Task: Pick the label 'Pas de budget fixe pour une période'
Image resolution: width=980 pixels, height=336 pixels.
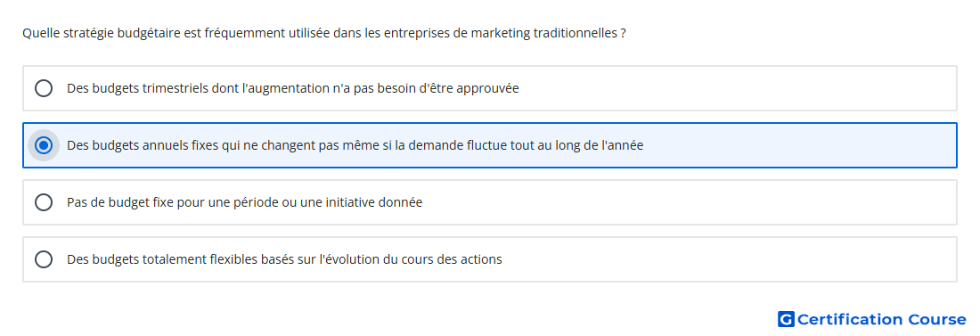Action: pyautogui.click(x=244, y=202)
